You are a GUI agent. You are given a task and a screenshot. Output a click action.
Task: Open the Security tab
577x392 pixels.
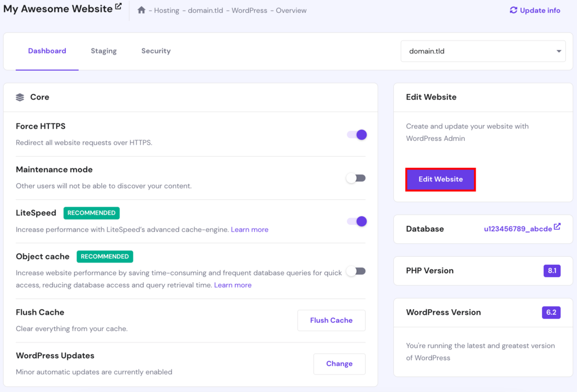pos(156,51)
